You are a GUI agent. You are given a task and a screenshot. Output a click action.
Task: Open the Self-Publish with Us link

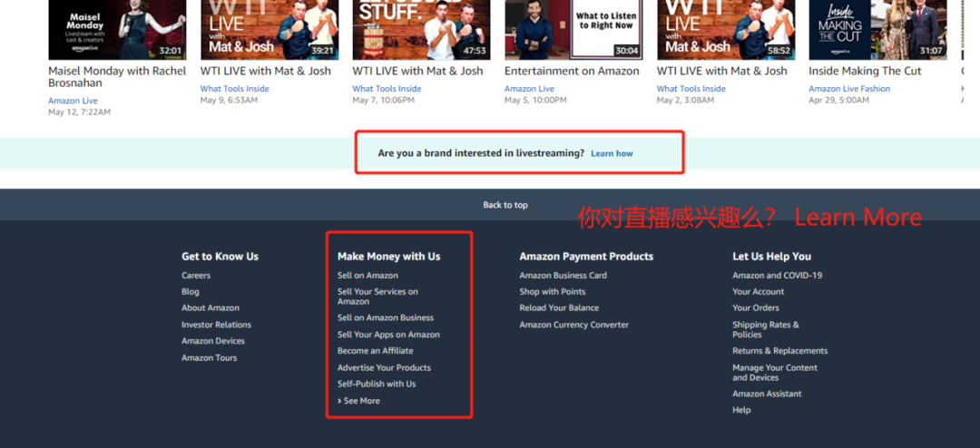click(x=377, y=384)
